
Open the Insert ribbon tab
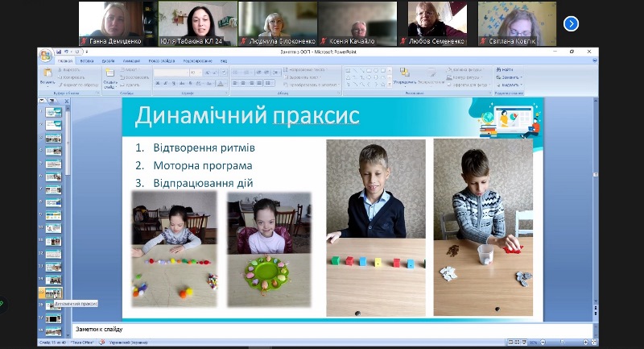click(x=86, y=60)
